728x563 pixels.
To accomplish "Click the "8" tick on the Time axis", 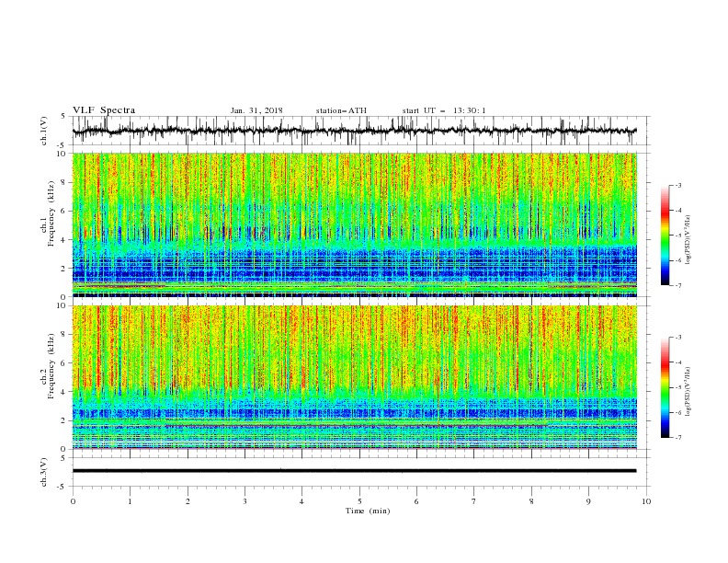I will tap(531, 501).
